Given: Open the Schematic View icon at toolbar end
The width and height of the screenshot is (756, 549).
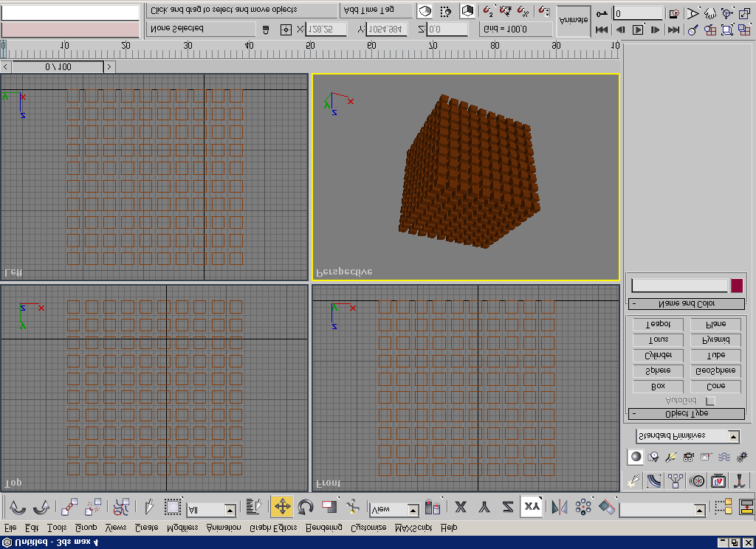Looking at the screenshot, I should (746, 507).
